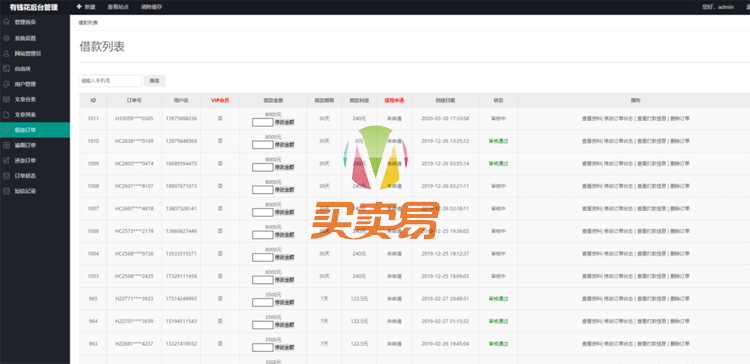Click 审核中 status in row 1008
The height and width of the screenshot is (364, 750).
pyautogui.click(x=498, y=186)
